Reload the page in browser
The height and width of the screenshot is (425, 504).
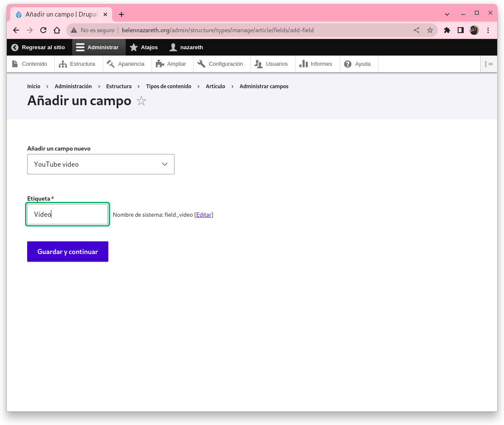click(43, 30)
